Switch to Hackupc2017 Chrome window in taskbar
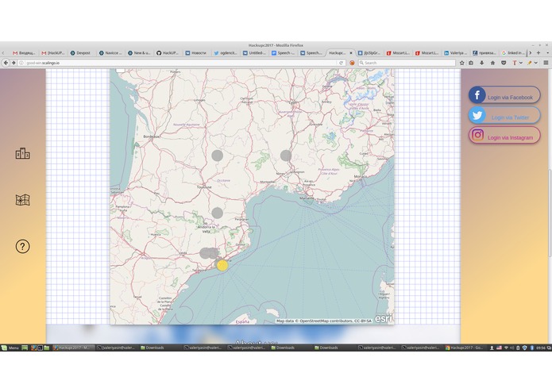 465,348
